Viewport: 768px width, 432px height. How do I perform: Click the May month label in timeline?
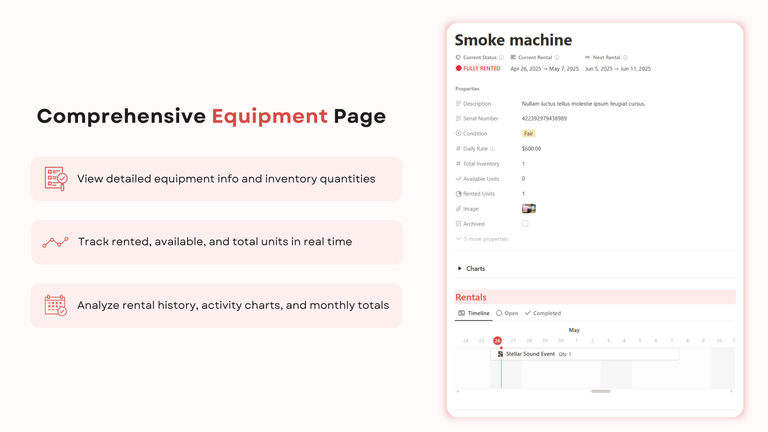click(x=574, y=330)
